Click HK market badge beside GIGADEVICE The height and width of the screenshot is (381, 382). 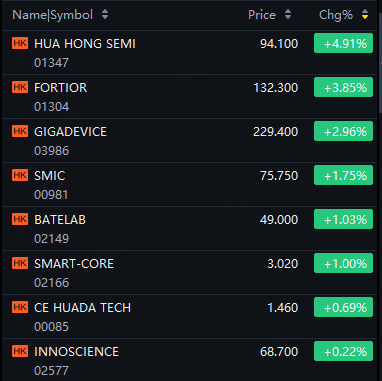click(x=20, y=131)
